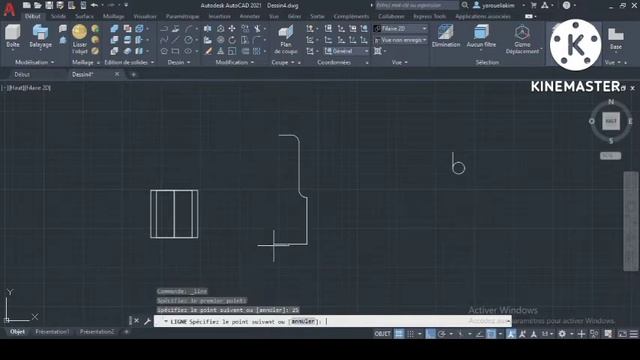This screenshot has width=640, height=360.
Task: Click the New file quick access icon
Action: (27, 5)
